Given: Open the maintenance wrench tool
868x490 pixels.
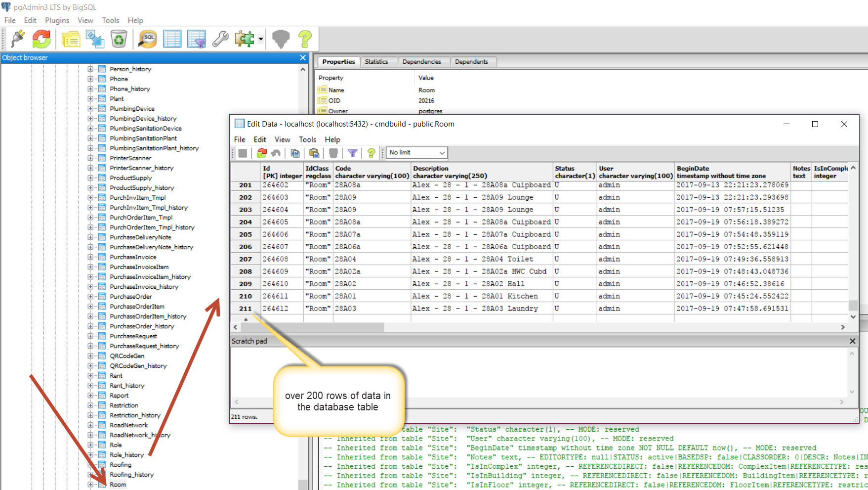Looking at the screenshot, I should tap(220, 39).
